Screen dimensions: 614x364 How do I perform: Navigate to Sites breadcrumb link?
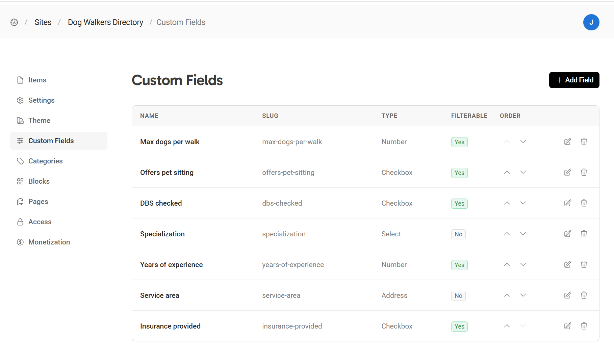[43, 22]
